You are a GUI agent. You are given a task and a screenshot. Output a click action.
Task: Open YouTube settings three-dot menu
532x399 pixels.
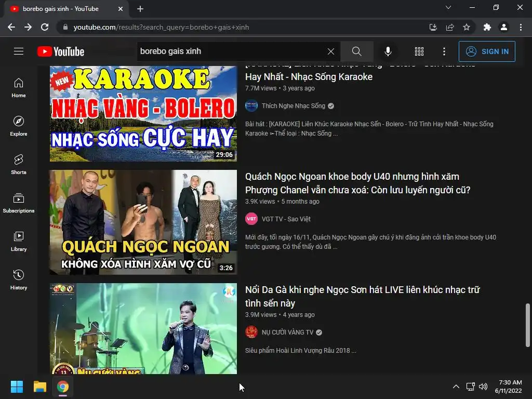coord(444,51)
